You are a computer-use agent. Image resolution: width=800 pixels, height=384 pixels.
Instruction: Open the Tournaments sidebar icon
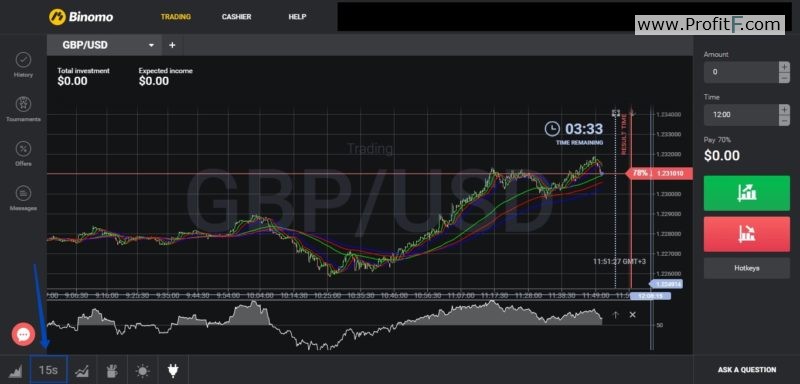[x=23, y=104]
